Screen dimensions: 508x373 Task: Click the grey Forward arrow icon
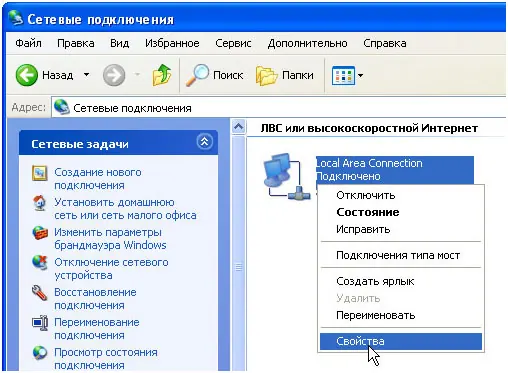click(x=114, y=75)
